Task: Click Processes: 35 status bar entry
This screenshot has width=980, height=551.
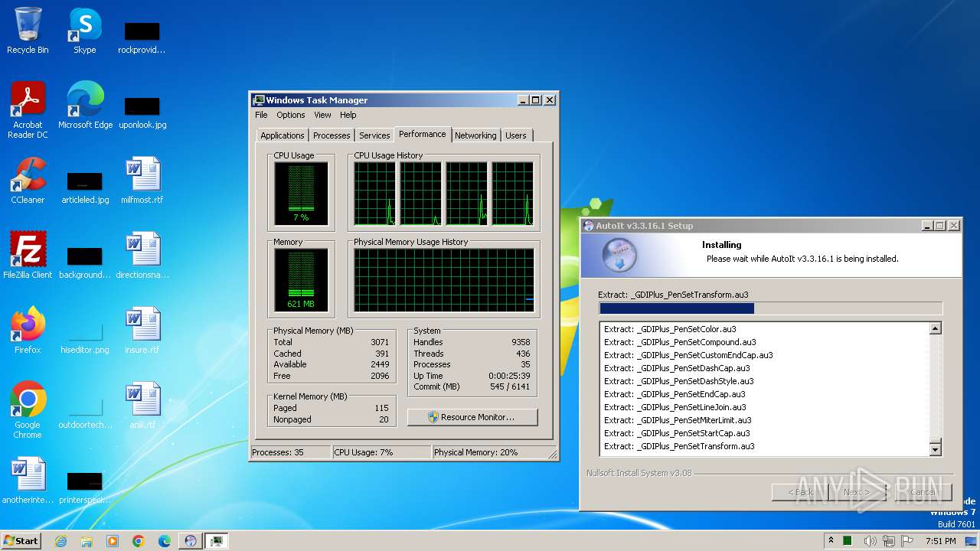Action: click(x=291, y=452)
